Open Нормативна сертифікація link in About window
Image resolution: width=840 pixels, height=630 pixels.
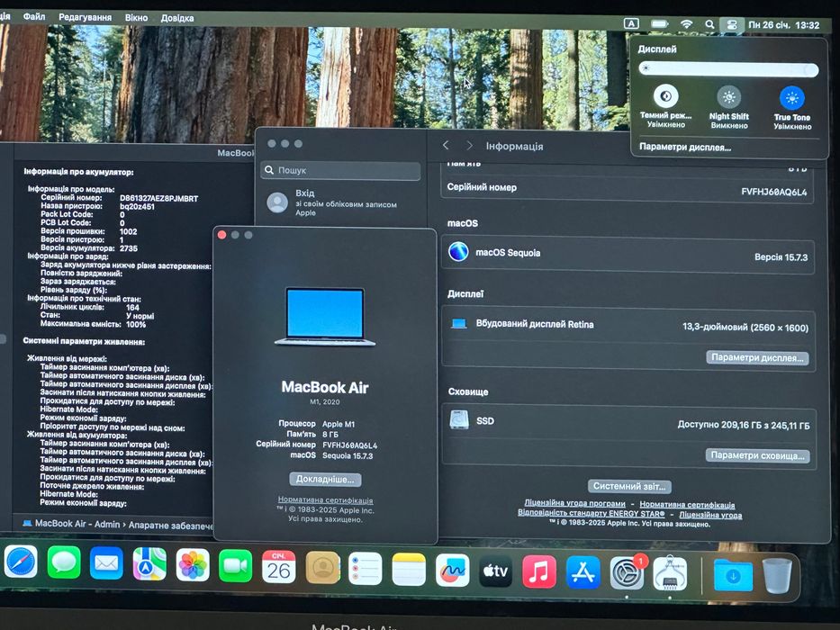click(x=325, y=499)
